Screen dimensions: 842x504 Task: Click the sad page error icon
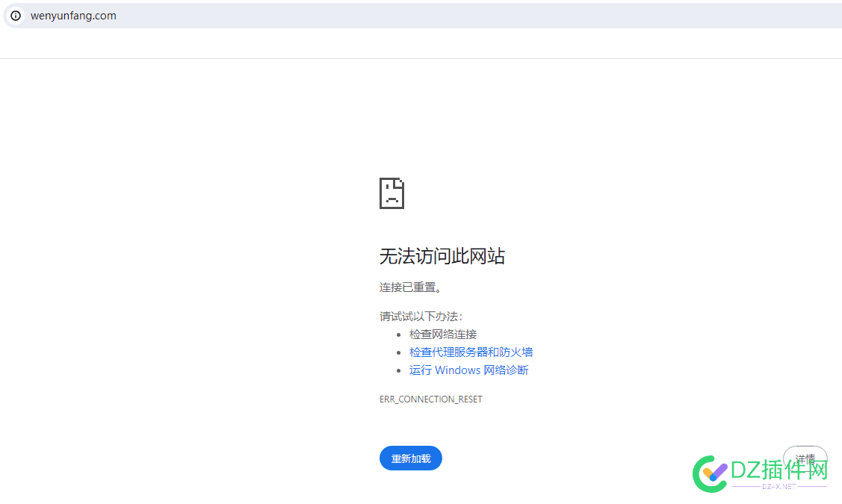click(x=391, y=193)
